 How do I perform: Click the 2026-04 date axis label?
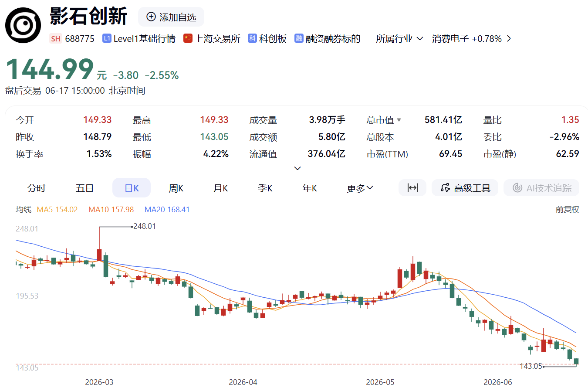(x=243, y=382)
